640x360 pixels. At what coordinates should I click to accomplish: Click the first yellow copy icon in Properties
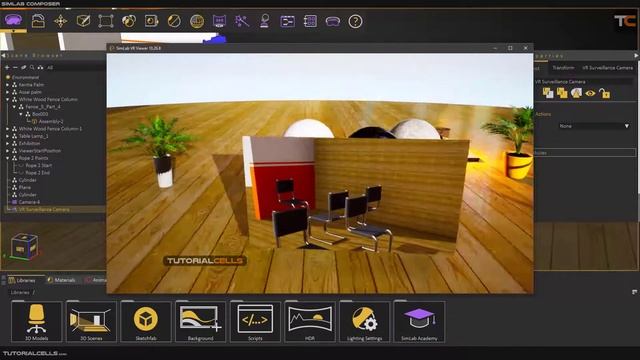[x=548, y=93]
